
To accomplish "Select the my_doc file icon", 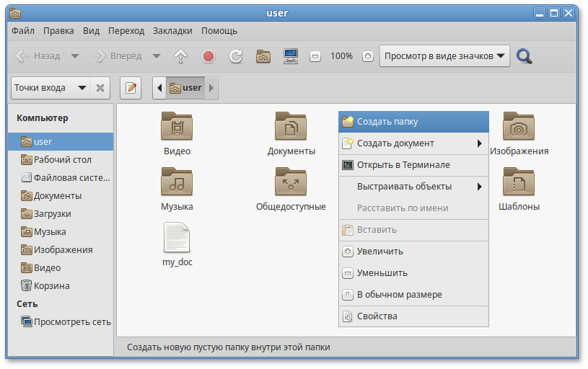I will 177,239.
